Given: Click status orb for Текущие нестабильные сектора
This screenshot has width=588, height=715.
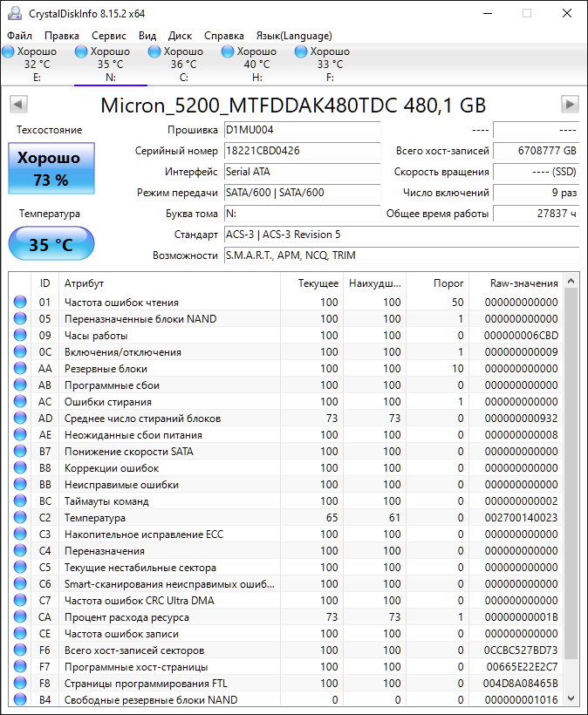Looking at the screenshot, I should 20,567.
